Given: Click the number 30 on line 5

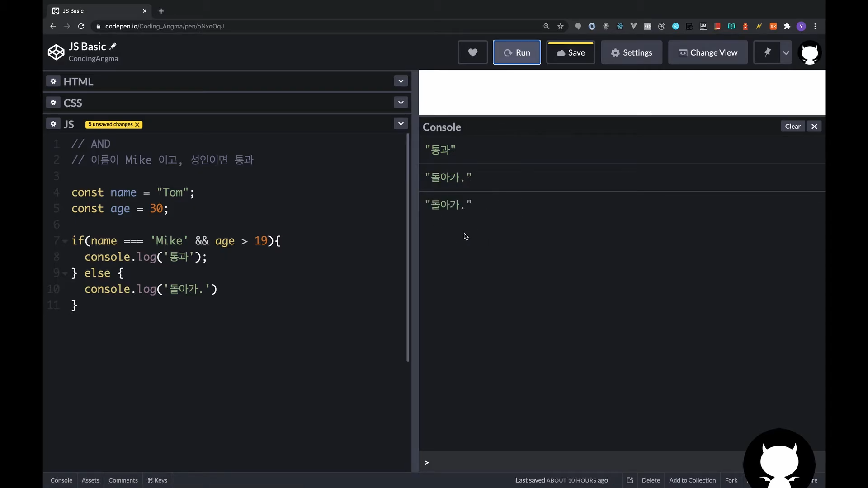Looking at the screenshot, I should (156, 209).
